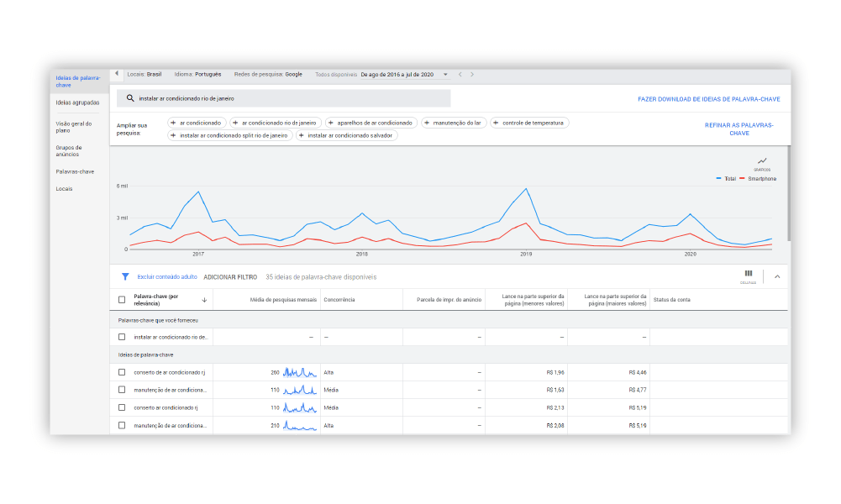Viewport: 841px width, 504px height.
Task: Click the blue Total legend swatch
Action: [x=718, y=179]
